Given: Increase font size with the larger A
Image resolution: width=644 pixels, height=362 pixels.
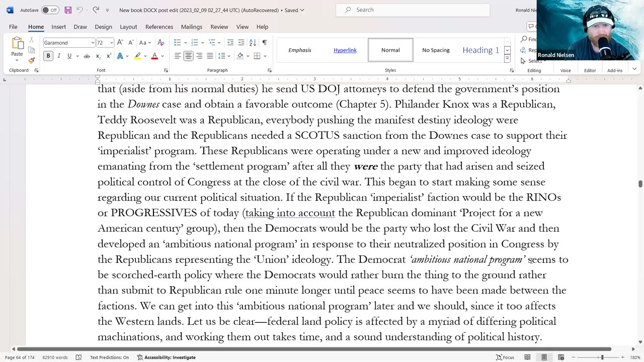Looking at the screenshot, I should tap(120, 43).
